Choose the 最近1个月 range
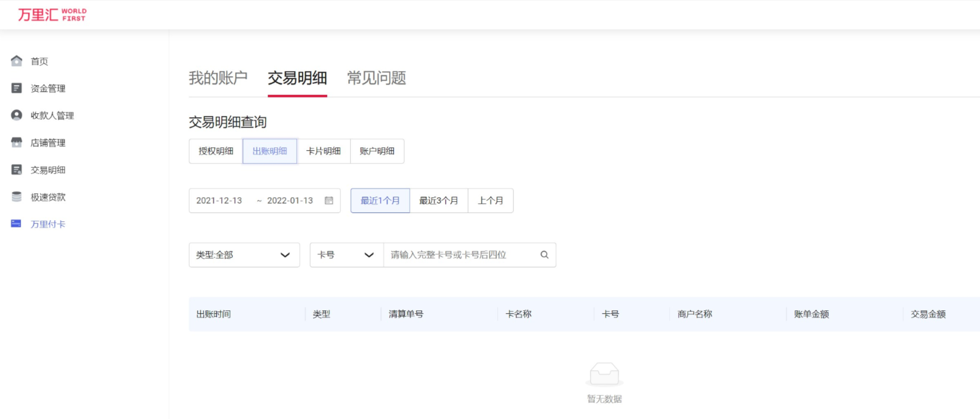 [x=380, y=201]
